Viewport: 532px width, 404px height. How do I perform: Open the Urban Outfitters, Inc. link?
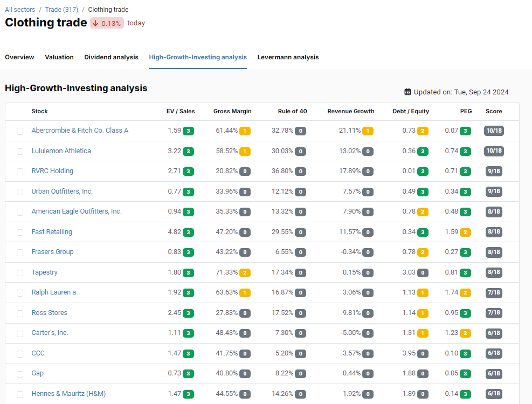pos(62,191)
